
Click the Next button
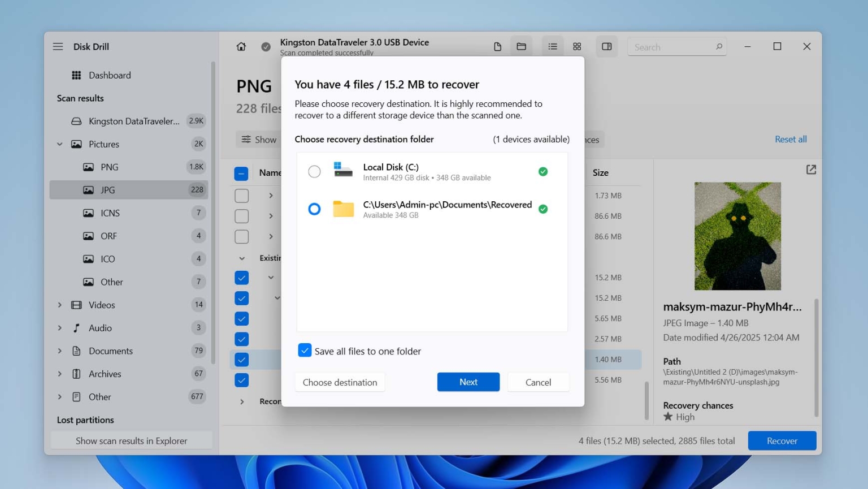point(468,382)
